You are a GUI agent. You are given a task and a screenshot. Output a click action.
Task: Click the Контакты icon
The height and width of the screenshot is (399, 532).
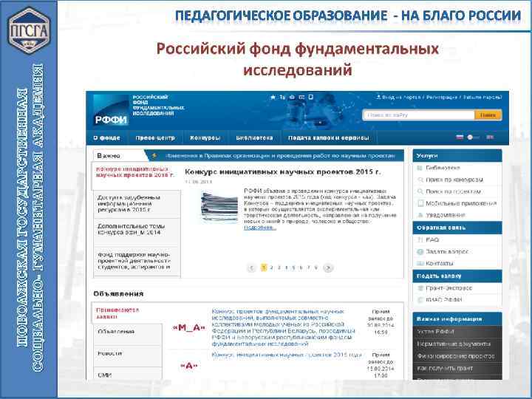pyautogui.click(x=420, y=264)
